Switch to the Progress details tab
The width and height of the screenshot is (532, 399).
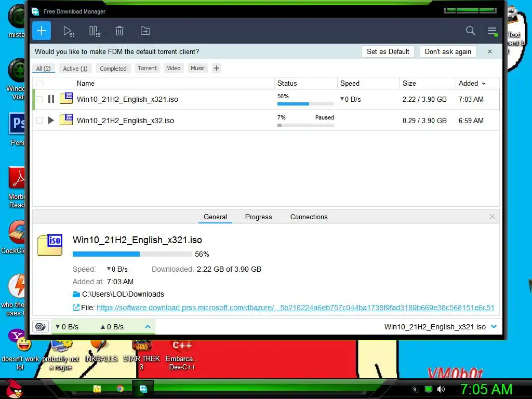click(x=259, y=217)
